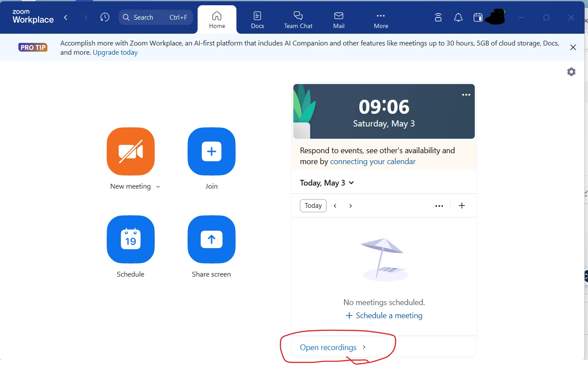
Task: Open the profile avatar menu
Action: pyautogui.click(x=495, y=17)
